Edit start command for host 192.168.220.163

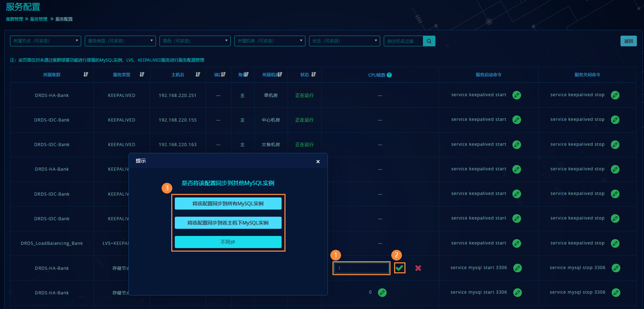(x=517, y=145)
